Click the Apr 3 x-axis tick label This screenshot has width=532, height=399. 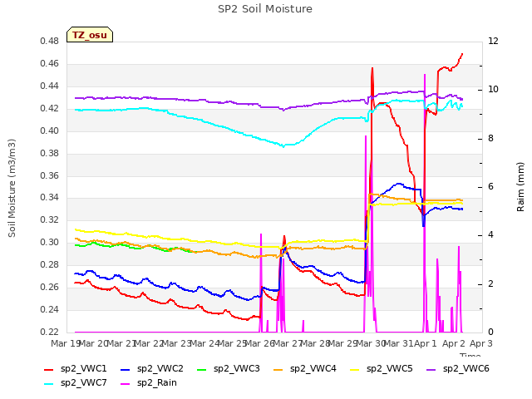point(481,343)
